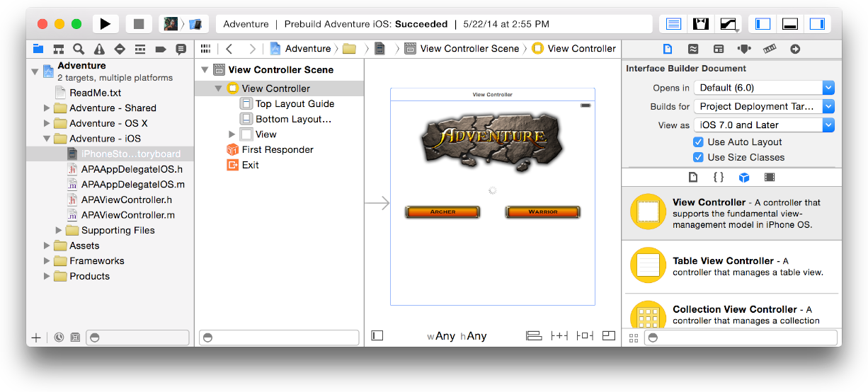
Task: Switch to the Version editor
Action: tap(728, 24)
